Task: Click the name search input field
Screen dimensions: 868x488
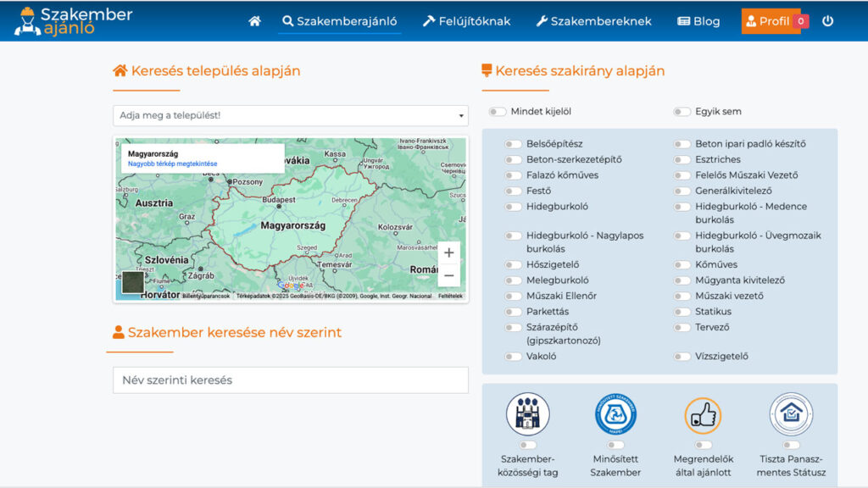Action: [x=291, y=380]
